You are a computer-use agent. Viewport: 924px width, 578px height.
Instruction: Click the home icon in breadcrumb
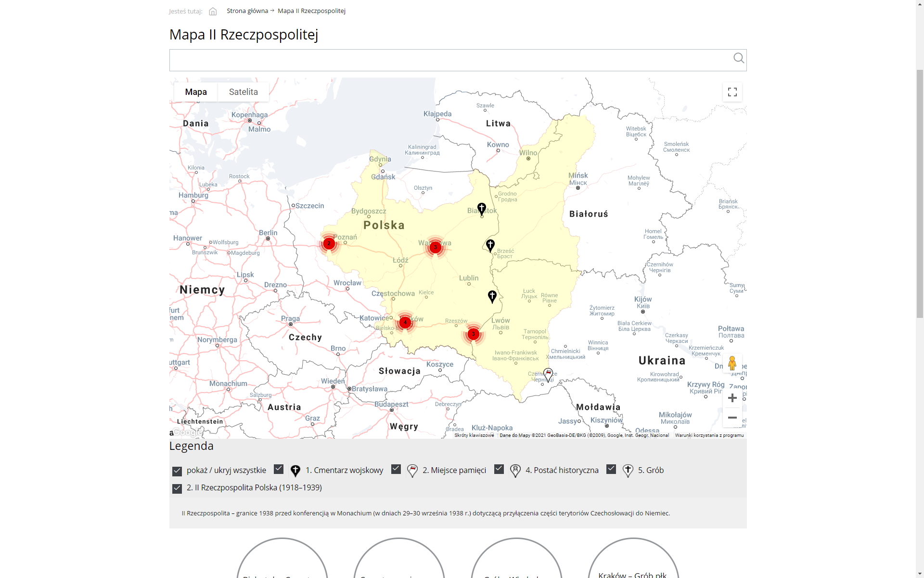click(213, 11)
